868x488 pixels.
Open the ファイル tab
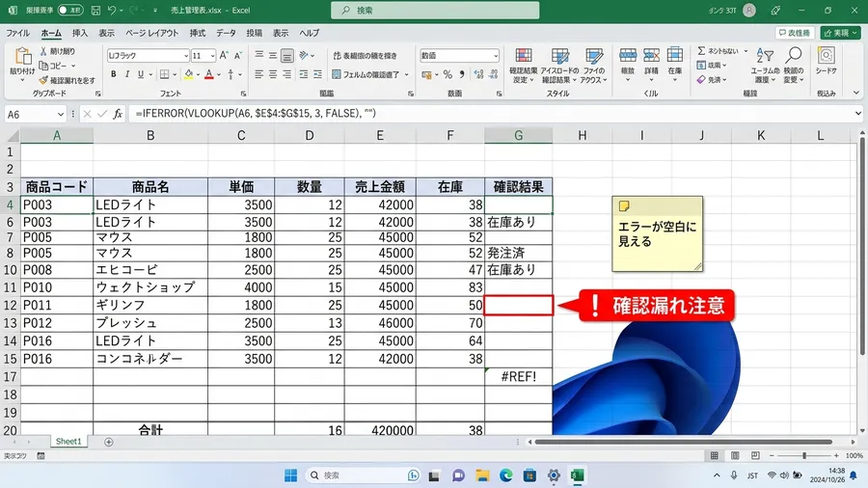(17, 33)
